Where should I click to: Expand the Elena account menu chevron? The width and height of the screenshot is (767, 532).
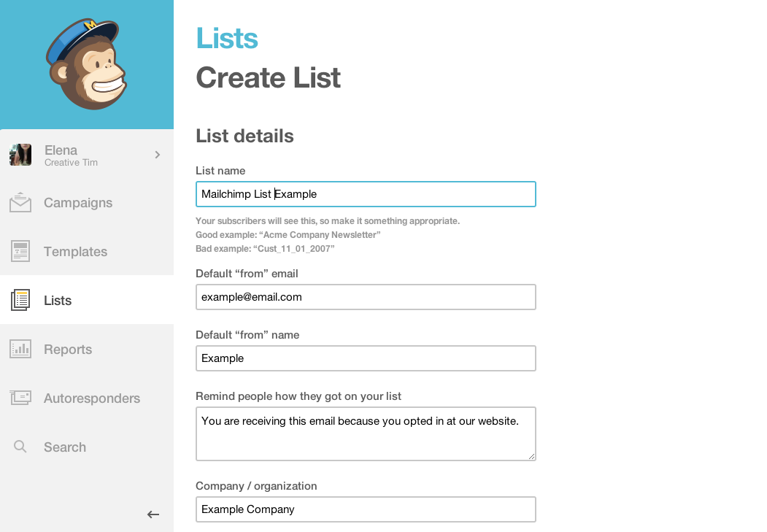click(157, 155)
